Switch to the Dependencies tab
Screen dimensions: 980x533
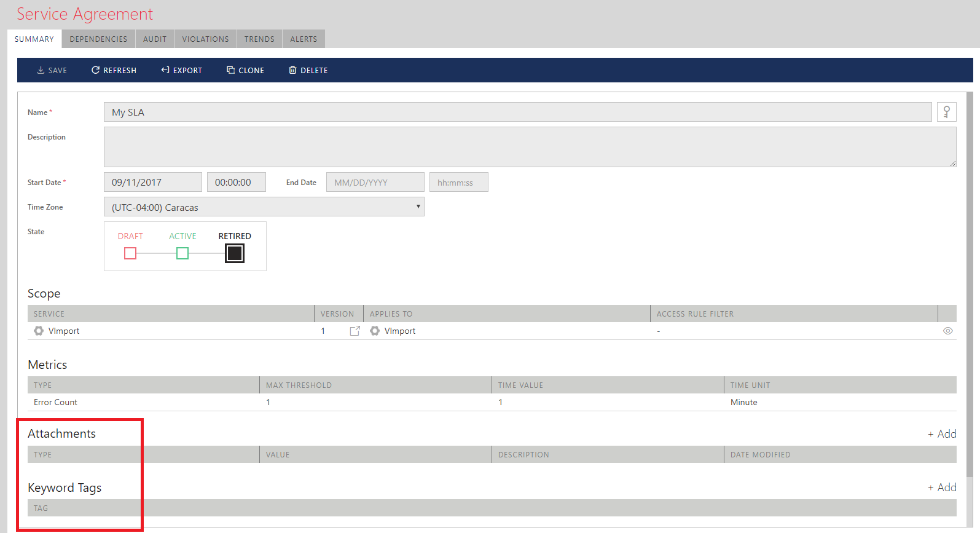point(98,39)
